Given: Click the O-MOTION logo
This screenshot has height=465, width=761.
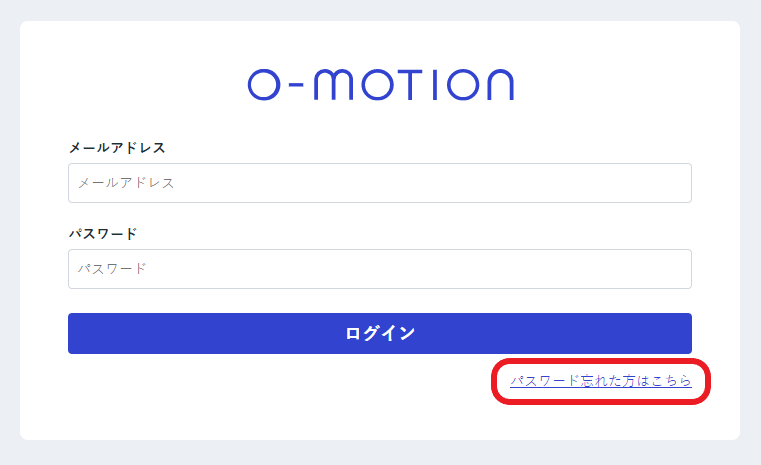Looking at the screenshot, I should 380,85.
